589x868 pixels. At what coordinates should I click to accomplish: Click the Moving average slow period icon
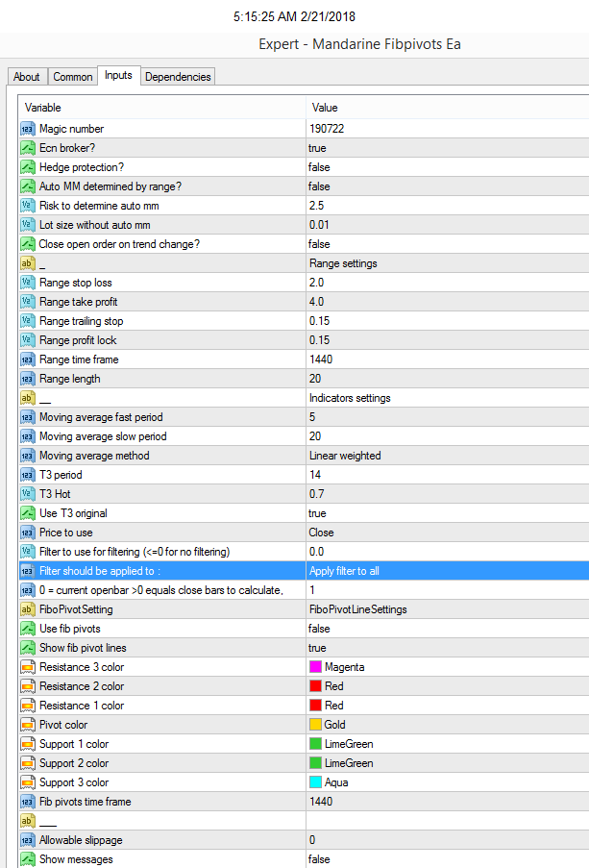point(28,436)
